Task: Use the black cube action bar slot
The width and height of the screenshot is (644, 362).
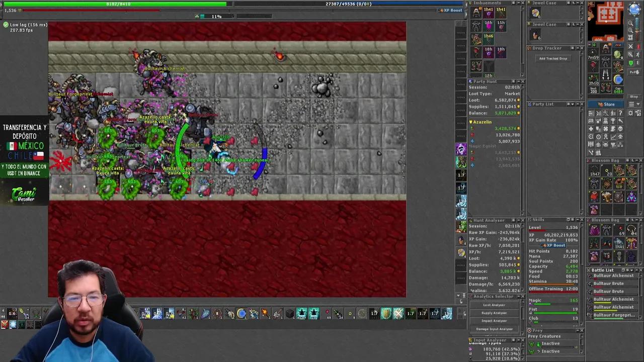Action: 290,314
